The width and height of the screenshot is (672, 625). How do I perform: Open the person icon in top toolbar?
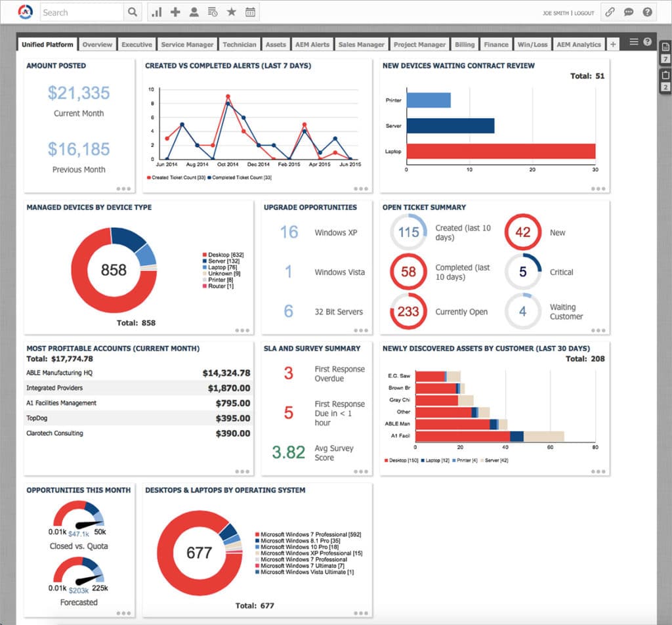pos(194,12)
